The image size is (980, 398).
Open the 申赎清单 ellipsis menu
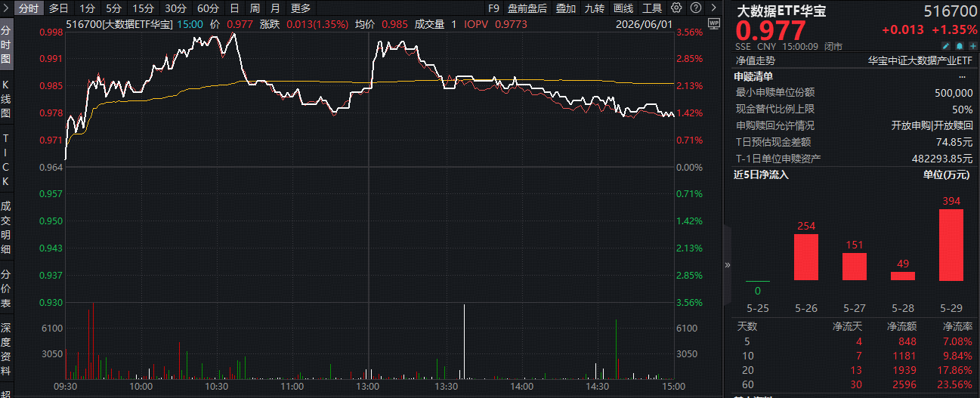pyautogui.click(x=963, y=76)
